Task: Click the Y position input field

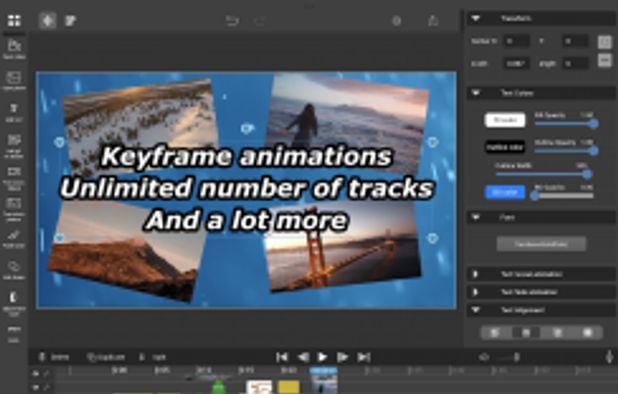Action: pyautogui.click(x=575, y=41)
